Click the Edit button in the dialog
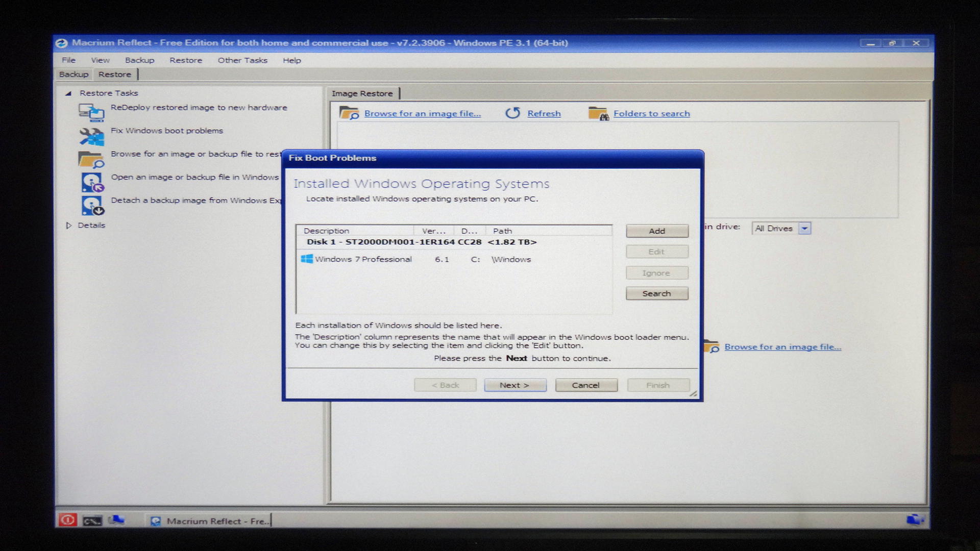 (x=657, y=252)
